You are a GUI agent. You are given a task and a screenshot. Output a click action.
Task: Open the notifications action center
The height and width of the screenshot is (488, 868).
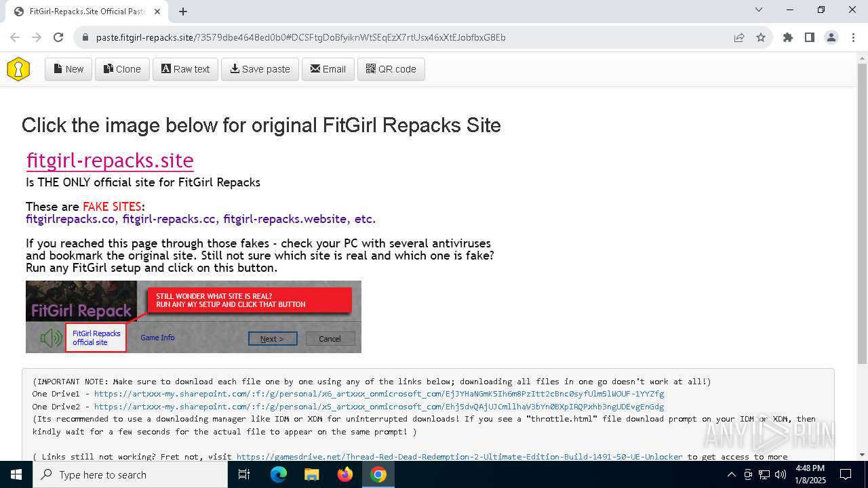tap(846, 474)
